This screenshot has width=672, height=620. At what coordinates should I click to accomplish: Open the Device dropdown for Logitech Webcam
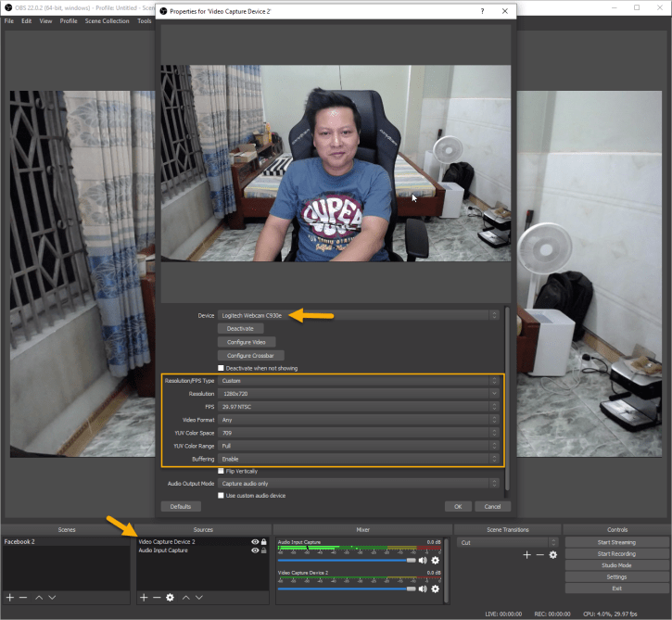359,315
